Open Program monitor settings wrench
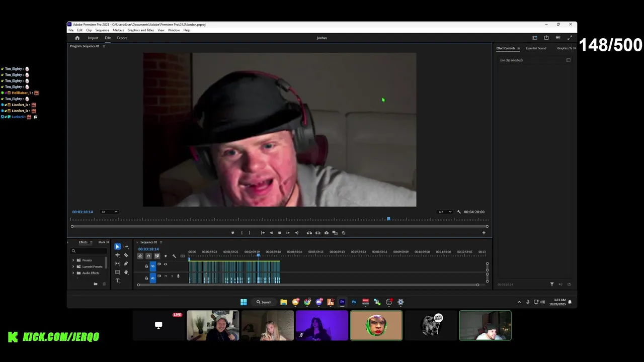 (459, 212)
